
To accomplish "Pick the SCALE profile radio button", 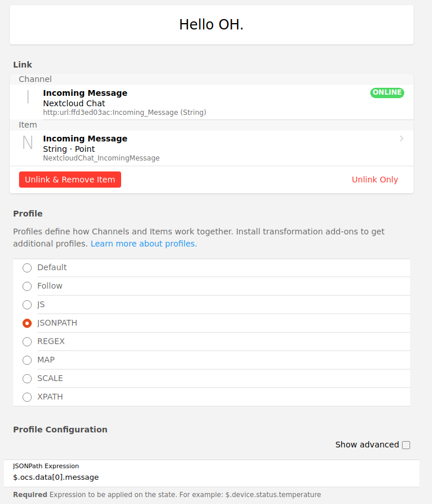I will click(27, 379).
